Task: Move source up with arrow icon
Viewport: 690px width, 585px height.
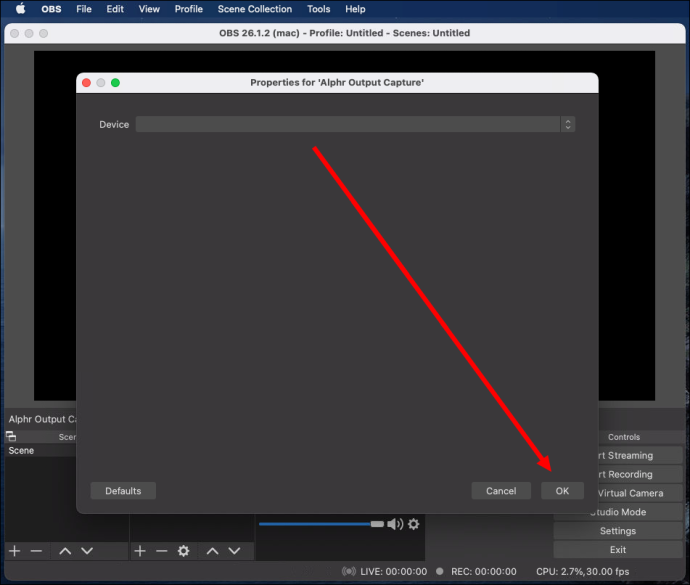Action: tap(213, 551)
